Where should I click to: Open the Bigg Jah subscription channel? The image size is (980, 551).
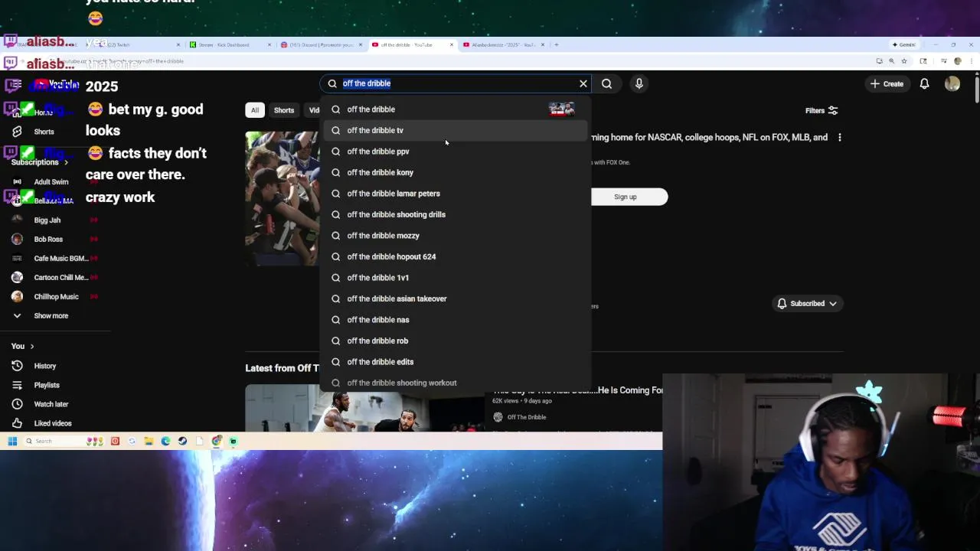pyautogui.click(x=47, y=220)
